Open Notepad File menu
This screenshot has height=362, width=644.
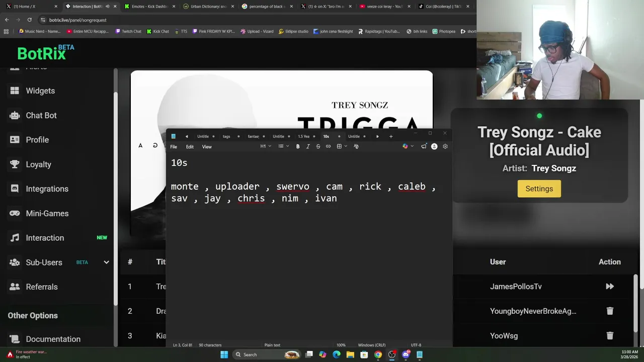click(x=174, y=147)
